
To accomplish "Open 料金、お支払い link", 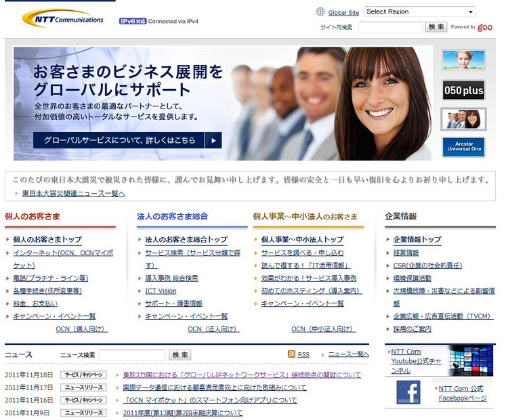I will pos(35,303).
